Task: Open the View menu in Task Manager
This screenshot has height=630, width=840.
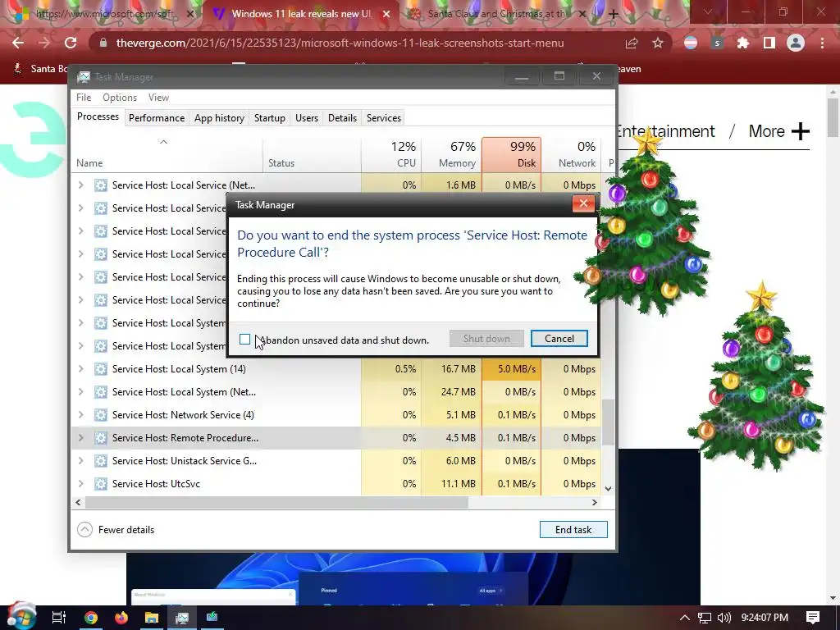Action: pos(158,98)
